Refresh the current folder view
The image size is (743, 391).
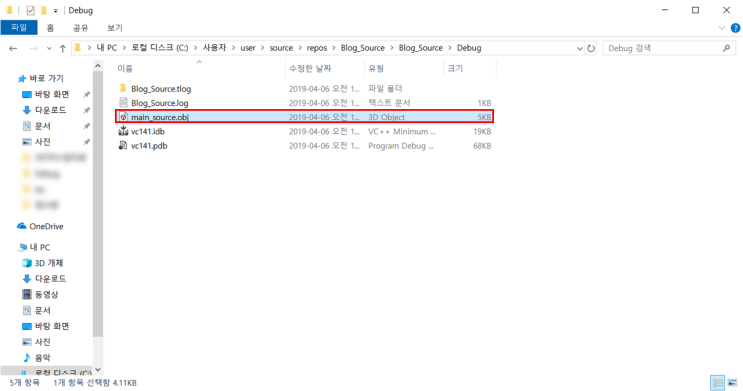click(x=591, y=48)
